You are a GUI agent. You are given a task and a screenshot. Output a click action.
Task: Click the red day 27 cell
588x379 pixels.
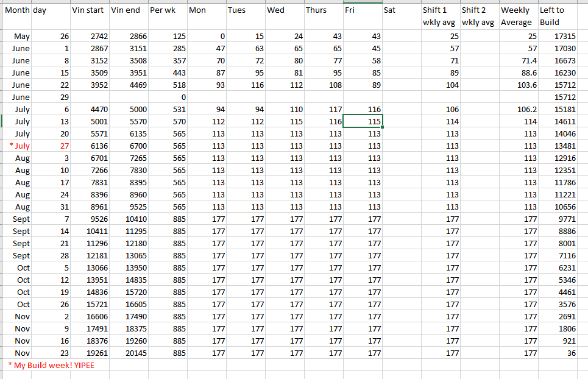coord(51,146)
